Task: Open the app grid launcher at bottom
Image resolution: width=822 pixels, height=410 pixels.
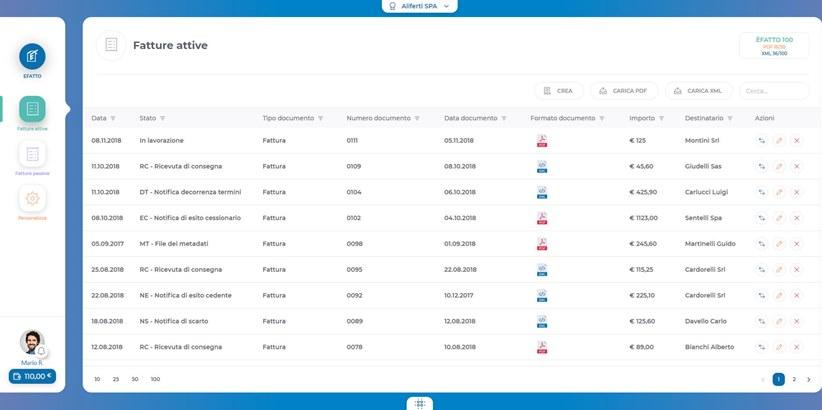Action: click(420, 403)
